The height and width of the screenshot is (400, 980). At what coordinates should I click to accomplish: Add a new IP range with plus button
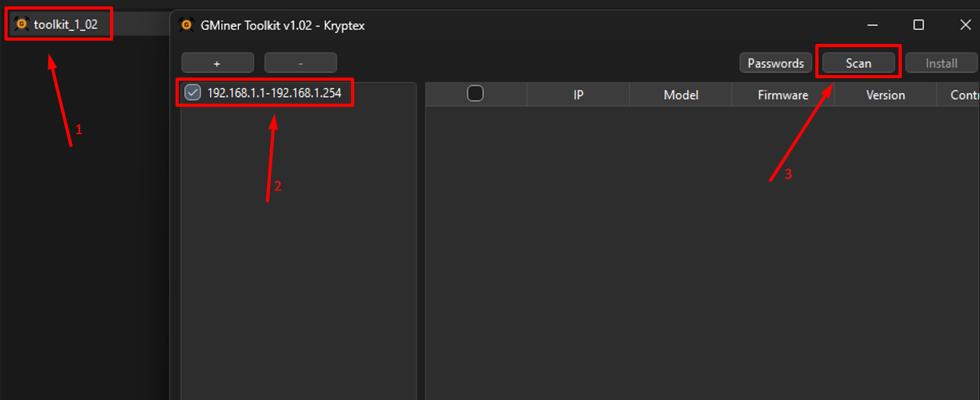pyautogui.click(x=217, y=63)
